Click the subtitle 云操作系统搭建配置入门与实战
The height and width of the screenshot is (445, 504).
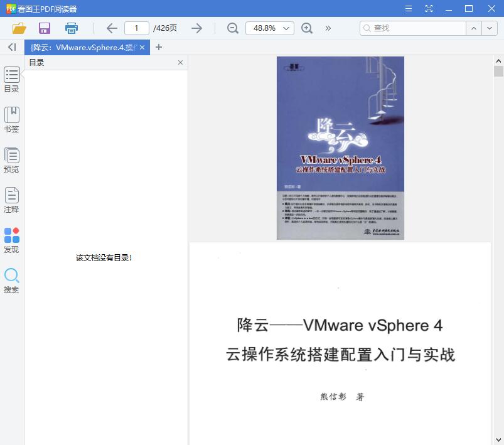(340, 355)
